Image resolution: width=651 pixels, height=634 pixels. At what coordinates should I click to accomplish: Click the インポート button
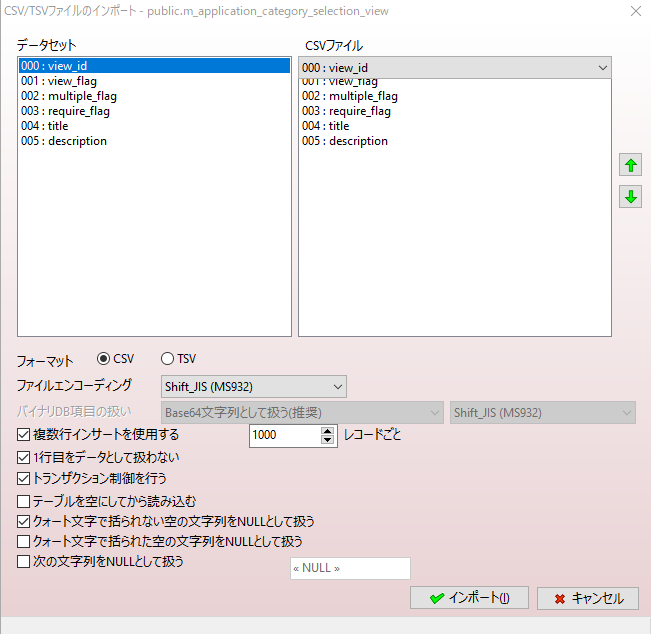(469, 598)
